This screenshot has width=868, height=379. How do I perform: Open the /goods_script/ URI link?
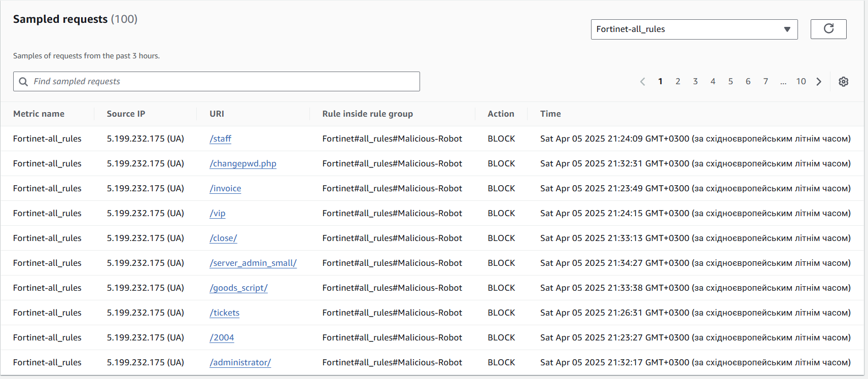click(238, 288)
